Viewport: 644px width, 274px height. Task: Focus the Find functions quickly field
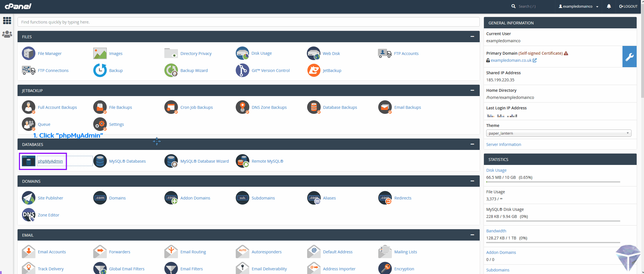(248, 22)
